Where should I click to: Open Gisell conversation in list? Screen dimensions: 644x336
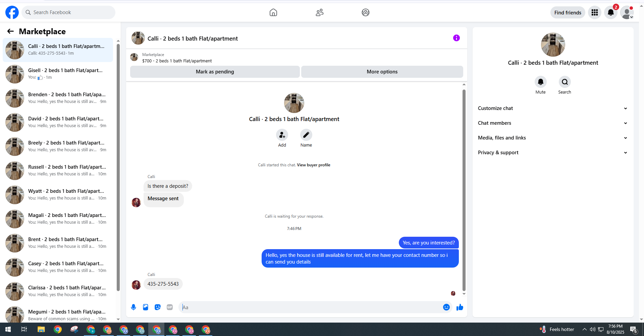tap(58, 74)
